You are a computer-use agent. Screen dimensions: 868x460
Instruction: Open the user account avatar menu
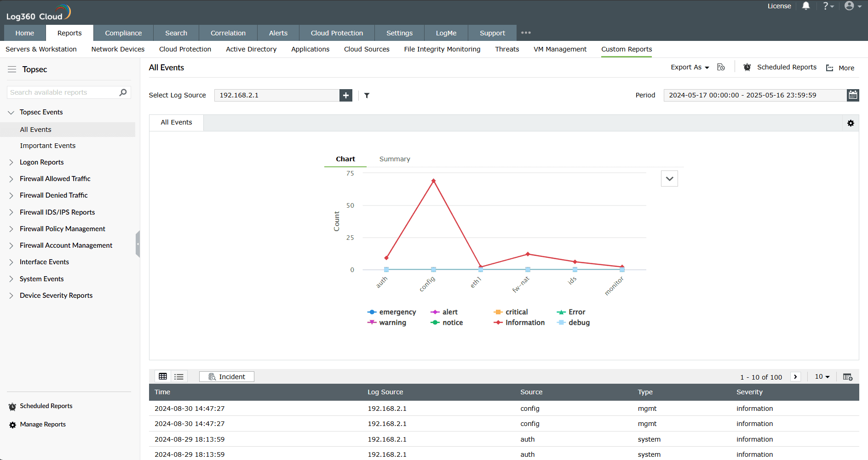point(853,6)
